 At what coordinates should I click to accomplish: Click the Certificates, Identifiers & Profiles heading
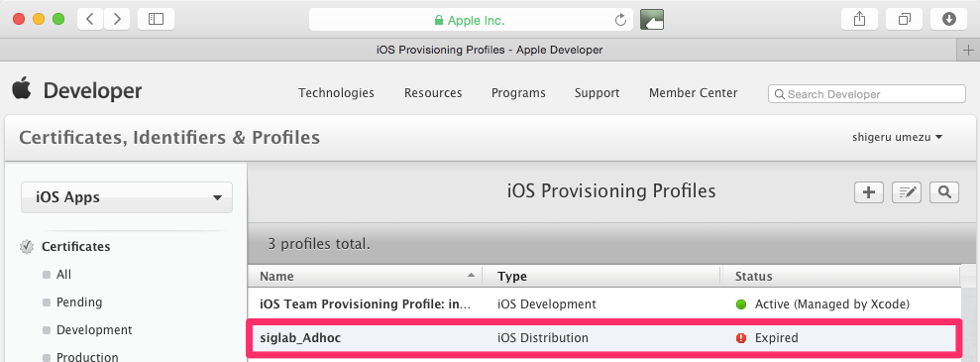(x=169, y=138)
